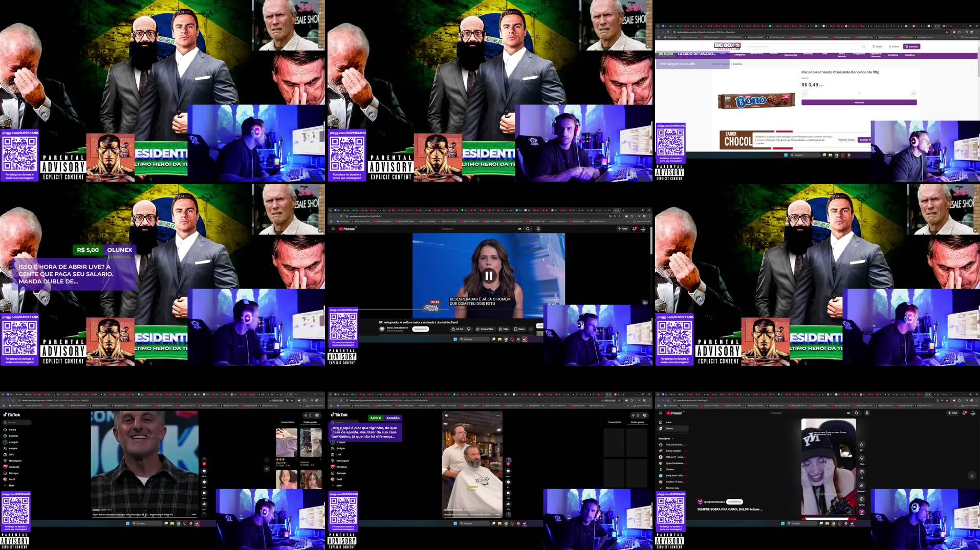Click the YouTube search input field
The image size is (980, 550).
pyautogui.click(x=807, y=413)
